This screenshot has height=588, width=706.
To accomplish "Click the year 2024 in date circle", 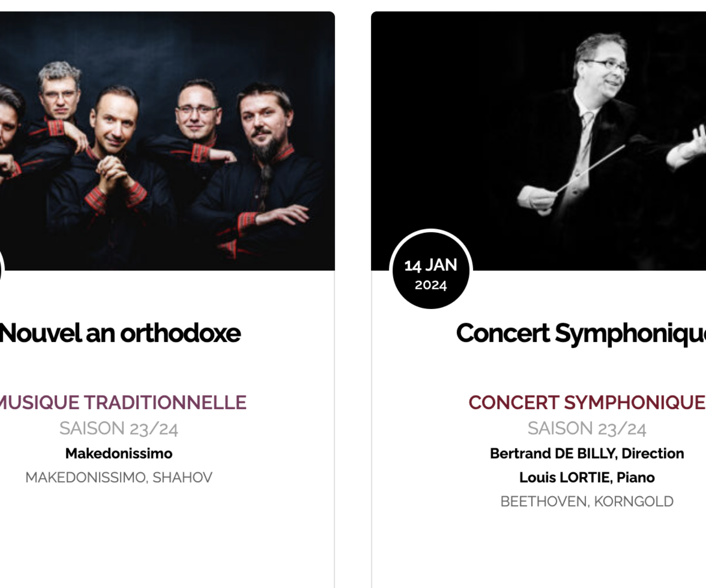I will coord(431,285).
